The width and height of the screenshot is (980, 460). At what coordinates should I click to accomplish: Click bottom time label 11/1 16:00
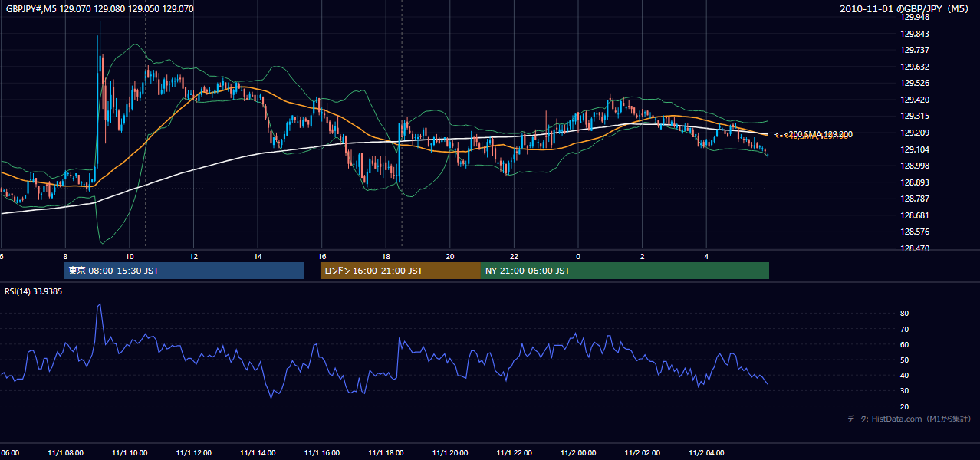tap(322, 453)
